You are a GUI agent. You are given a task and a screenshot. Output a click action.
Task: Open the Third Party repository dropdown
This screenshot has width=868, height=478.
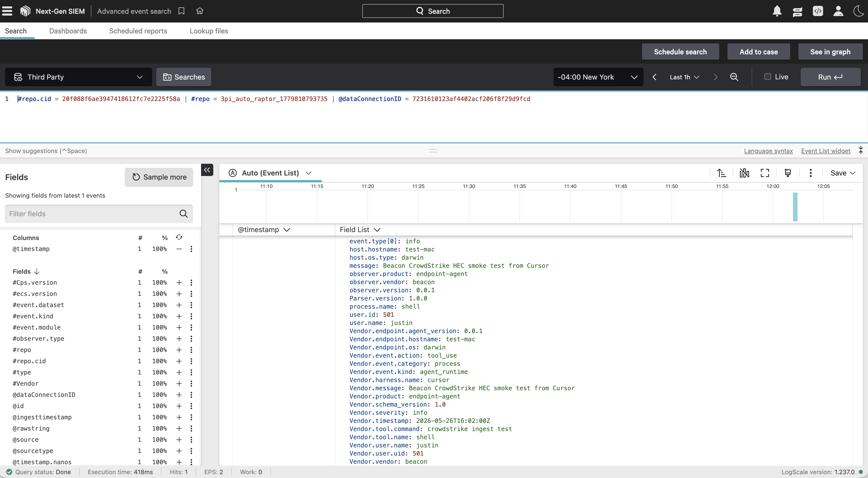pyautogui.click(x=78, y=77)
